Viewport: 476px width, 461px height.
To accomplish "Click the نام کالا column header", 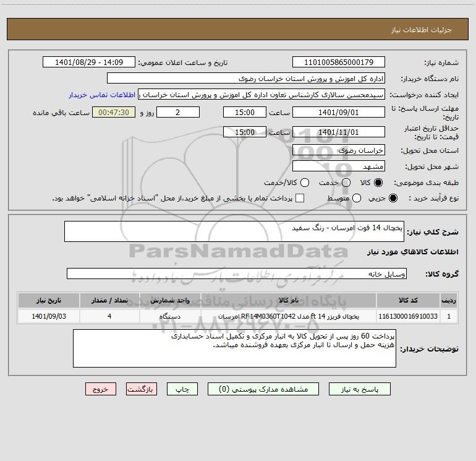I will 289,300.
